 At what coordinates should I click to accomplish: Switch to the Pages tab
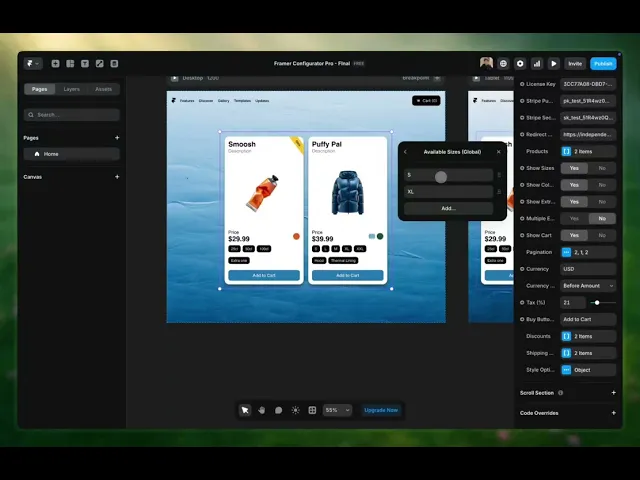click(40, 89)
